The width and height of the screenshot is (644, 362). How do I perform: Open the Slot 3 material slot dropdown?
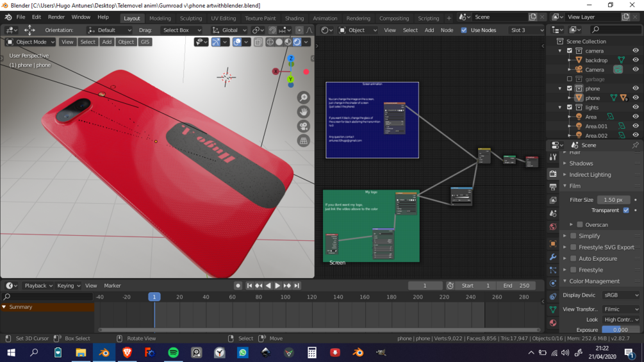pos(527,30)
